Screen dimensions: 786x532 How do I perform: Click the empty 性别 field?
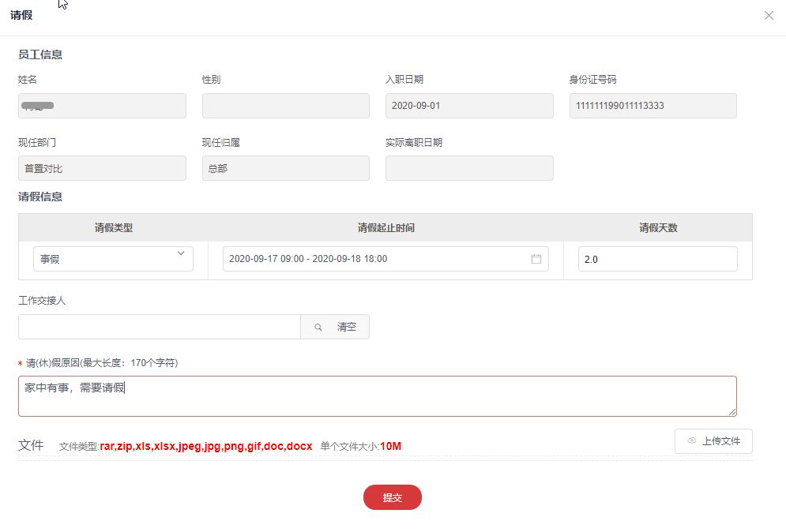(286, 106)
